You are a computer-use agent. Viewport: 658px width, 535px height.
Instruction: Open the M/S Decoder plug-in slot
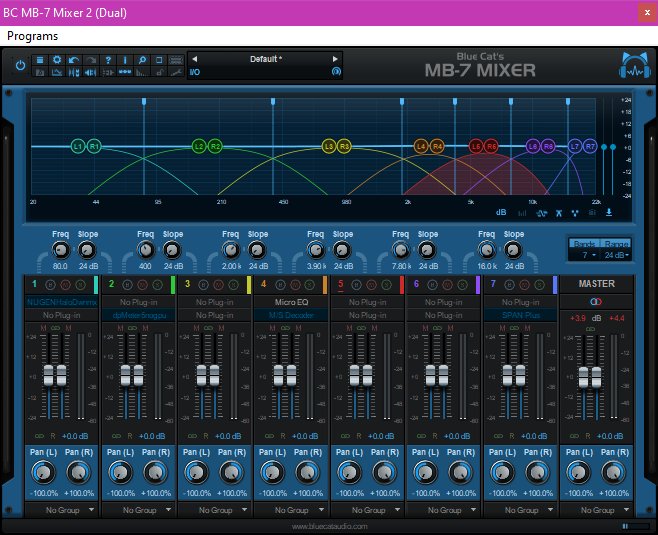click(291, 315)
